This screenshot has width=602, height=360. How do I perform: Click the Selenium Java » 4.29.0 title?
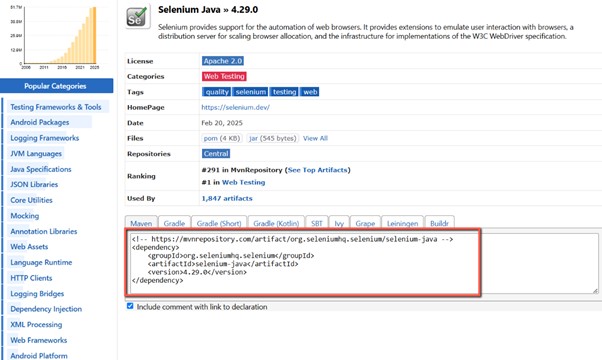(208, 10)
